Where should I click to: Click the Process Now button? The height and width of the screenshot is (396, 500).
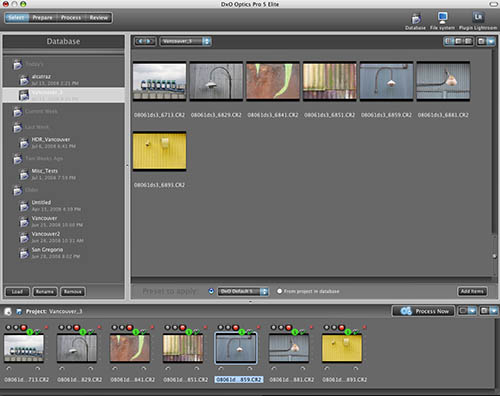(x=423, y=311)
